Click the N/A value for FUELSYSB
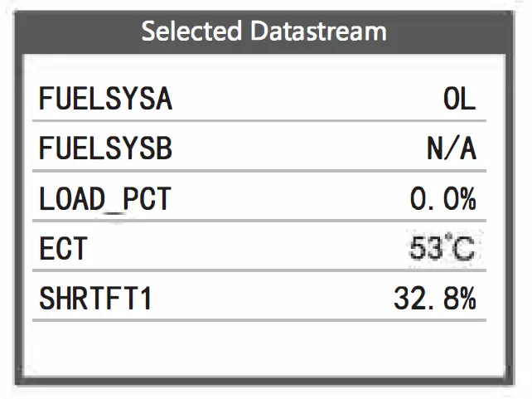Image resolution: width=532 pixels, height=399 pixels. point(452,149)
